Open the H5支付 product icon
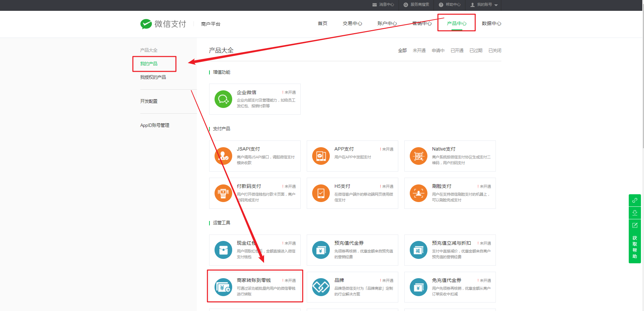Viewport: 644px width, 311px height. (x=321, y=193)
